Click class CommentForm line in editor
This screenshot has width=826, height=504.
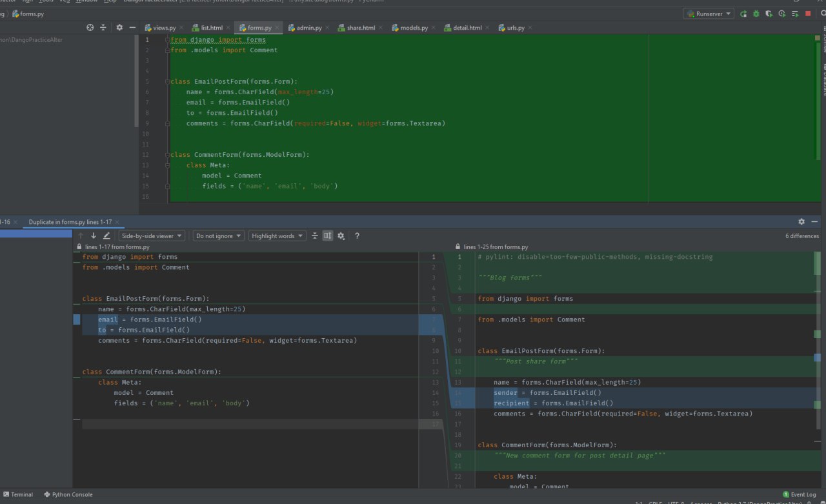240,155
